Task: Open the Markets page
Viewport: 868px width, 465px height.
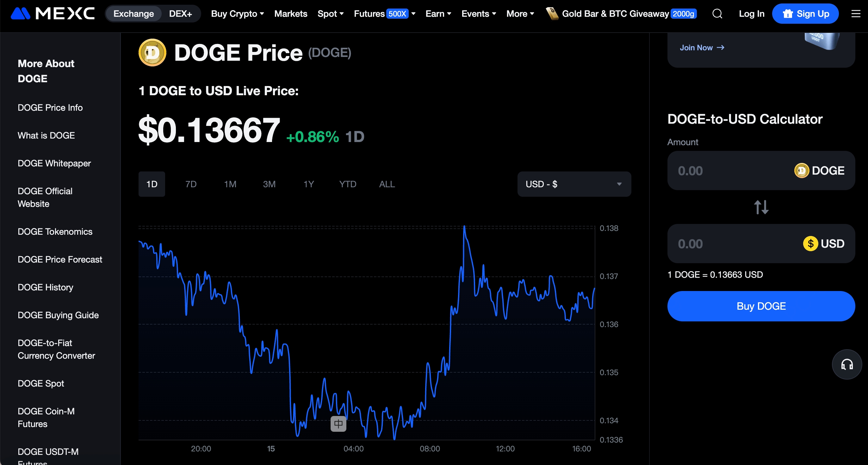Action: coord(290,14)
